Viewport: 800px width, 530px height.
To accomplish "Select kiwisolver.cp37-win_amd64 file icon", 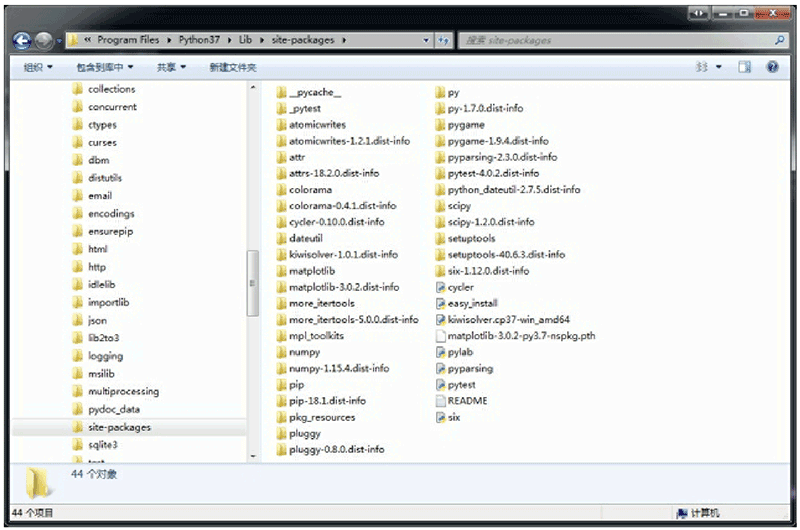I will pos(440,320).
